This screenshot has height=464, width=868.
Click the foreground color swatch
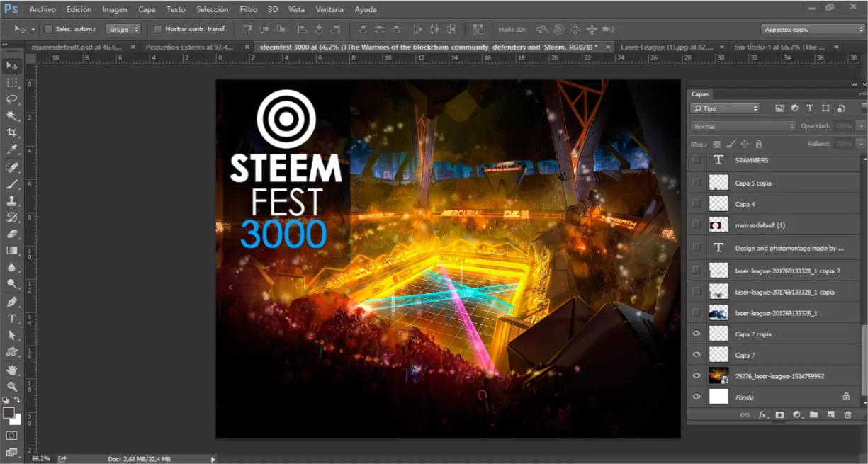pos(9,412)
